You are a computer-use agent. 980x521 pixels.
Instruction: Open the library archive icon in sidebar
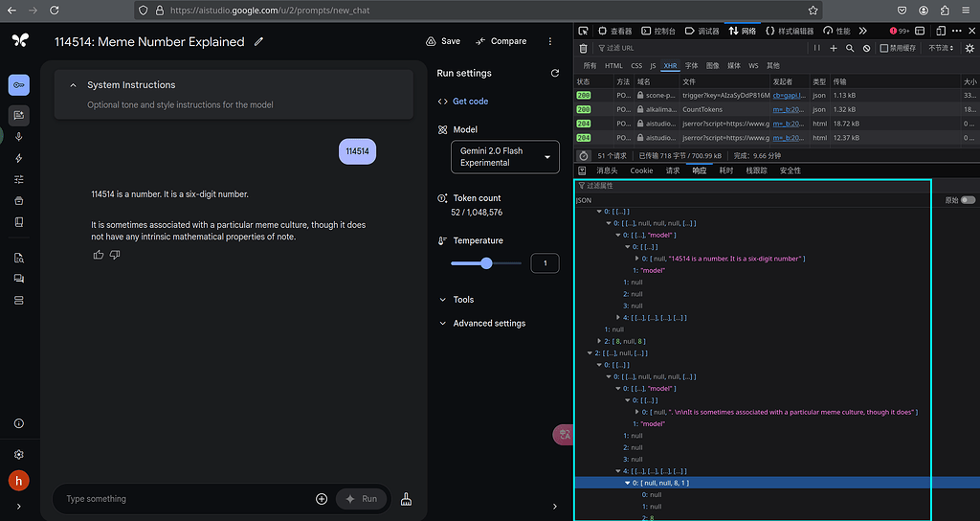click(x=19, y=201)
